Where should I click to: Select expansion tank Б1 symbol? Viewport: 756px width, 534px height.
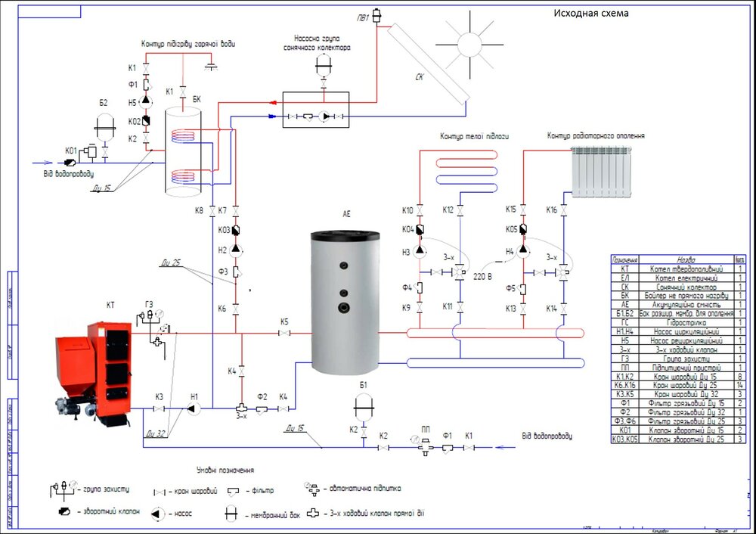coord(364,408)
